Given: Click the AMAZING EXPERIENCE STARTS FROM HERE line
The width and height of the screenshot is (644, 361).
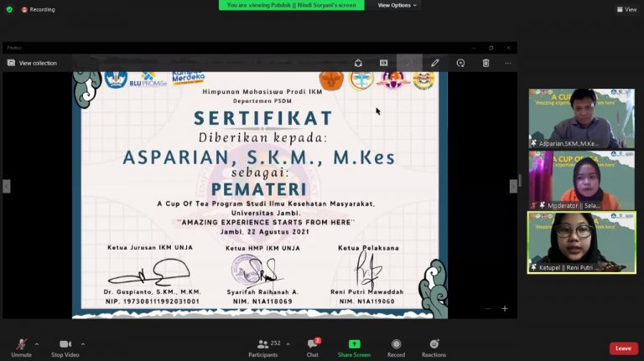Looking at the screenshot, I should tap(266, 222).
